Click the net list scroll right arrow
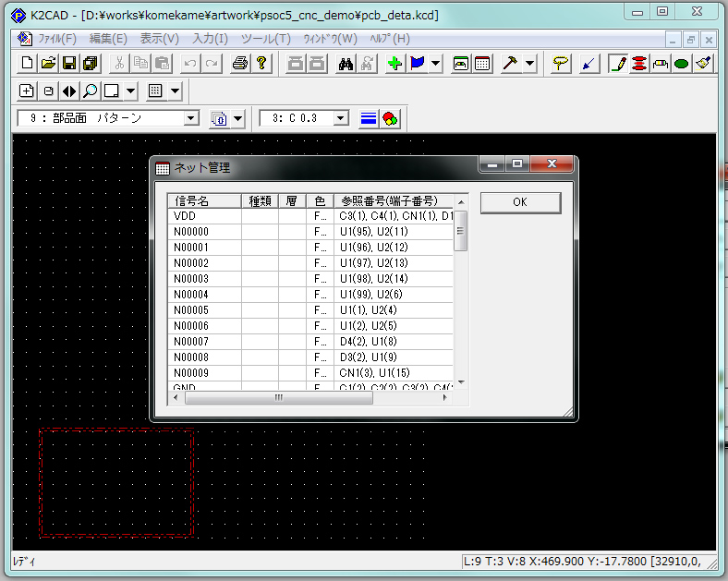The width and height of the screenshot is (728, 581). pos(445,398)
